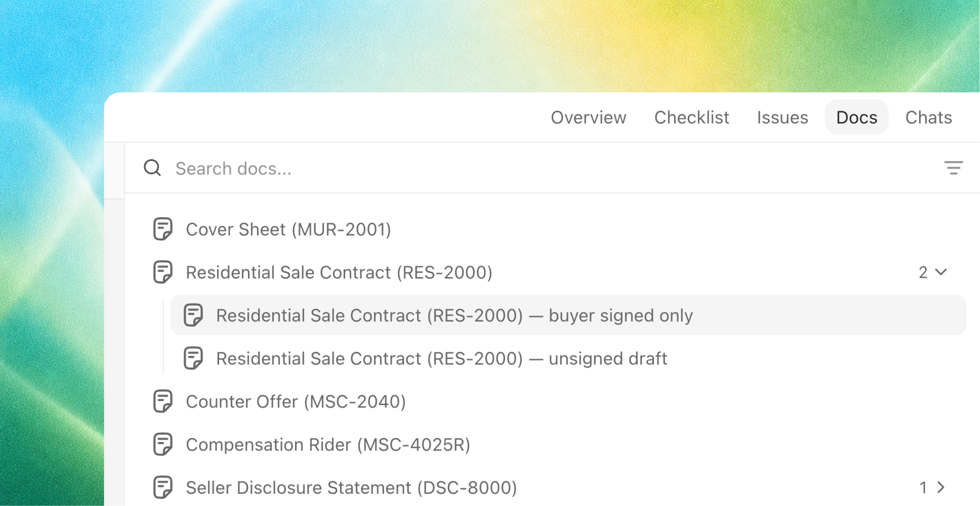The width and height of the screenshot is (980, 506).
Task: Expand the Seller Disclosure Statement versions chevron
Action: 941,487
